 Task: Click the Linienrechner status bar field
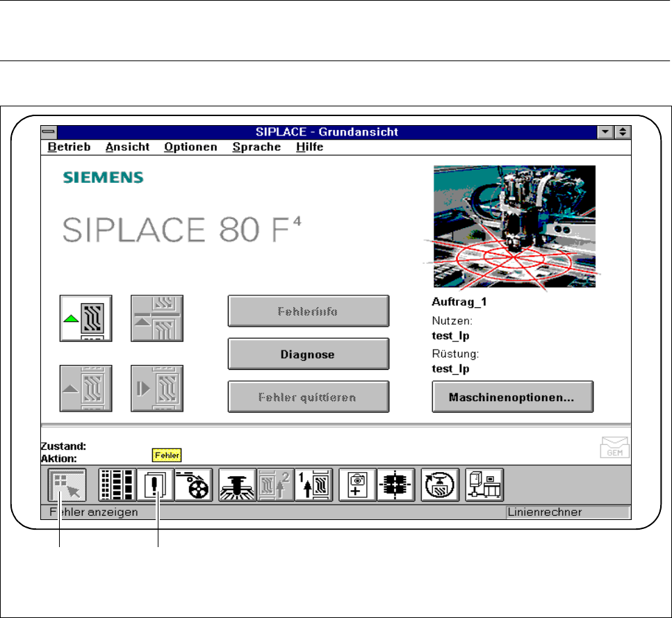tap(568, 512)
